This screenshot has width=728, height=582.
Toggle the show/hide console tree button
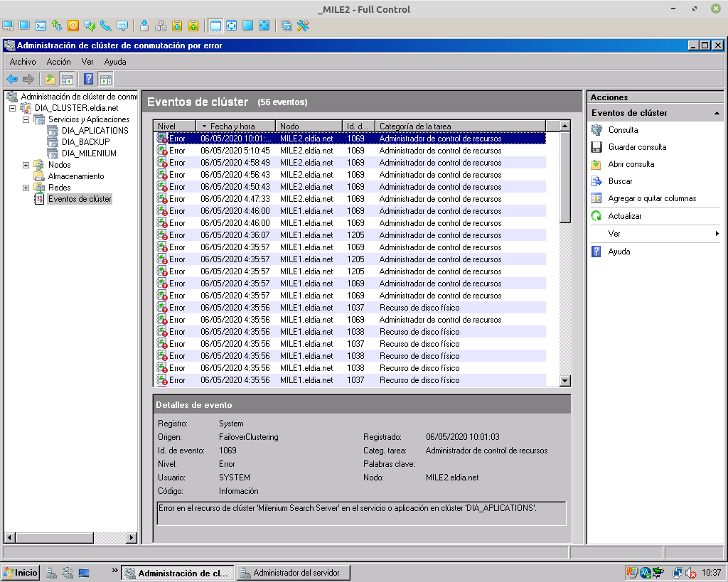[x=68, y=79]
